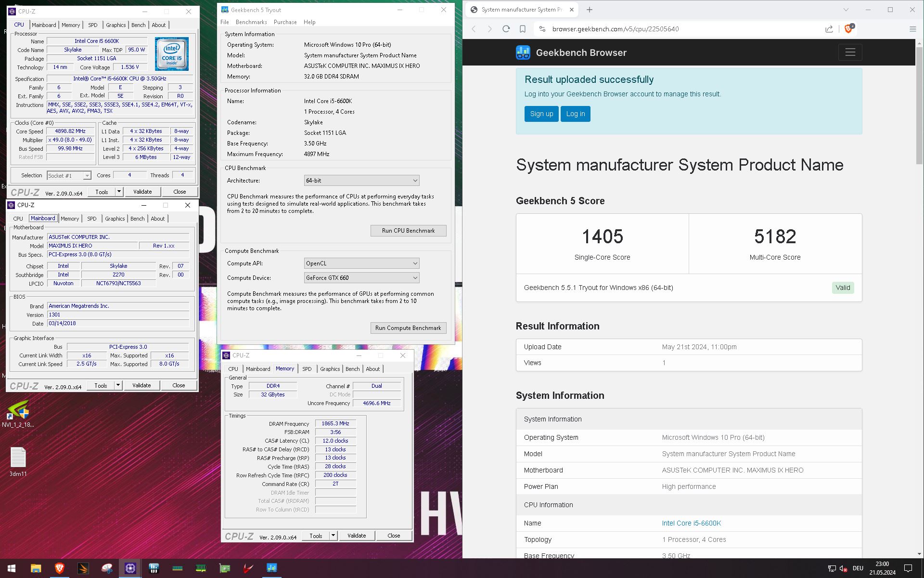Open the Geekbench File menu

225,22
